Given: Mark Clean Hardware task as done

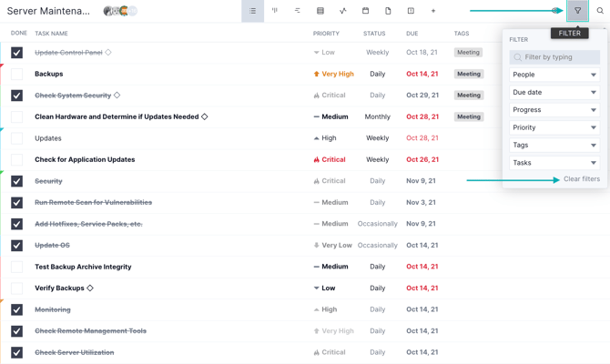Looking at the screenshot, I should click(x=16, y=116).
